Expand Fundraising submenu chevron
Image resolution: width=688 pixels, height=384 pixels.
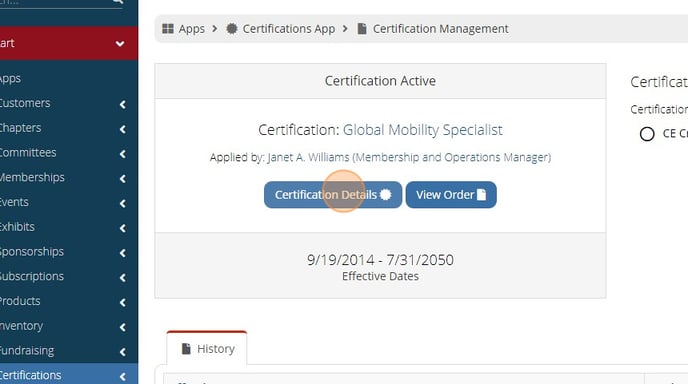[122, 352]
